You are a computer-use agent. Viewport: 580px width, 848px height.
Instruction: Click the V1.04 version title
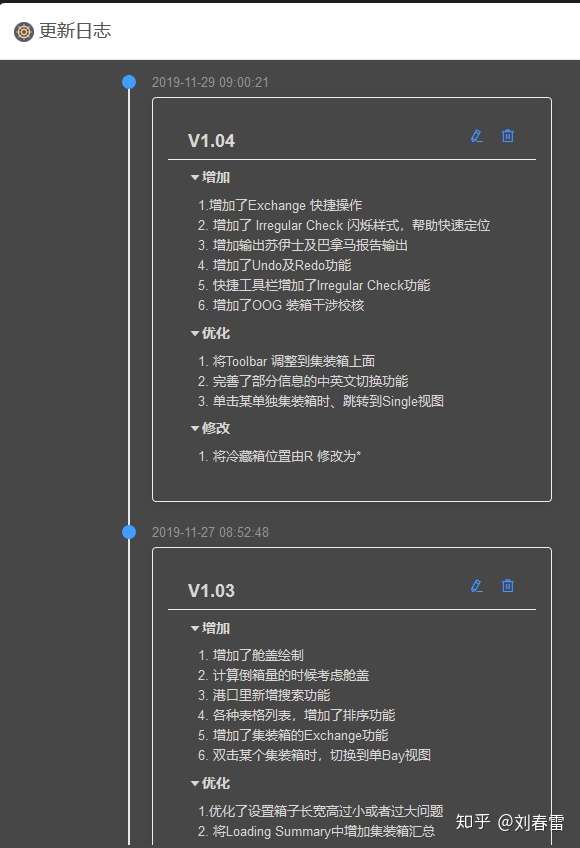[211, 141]
